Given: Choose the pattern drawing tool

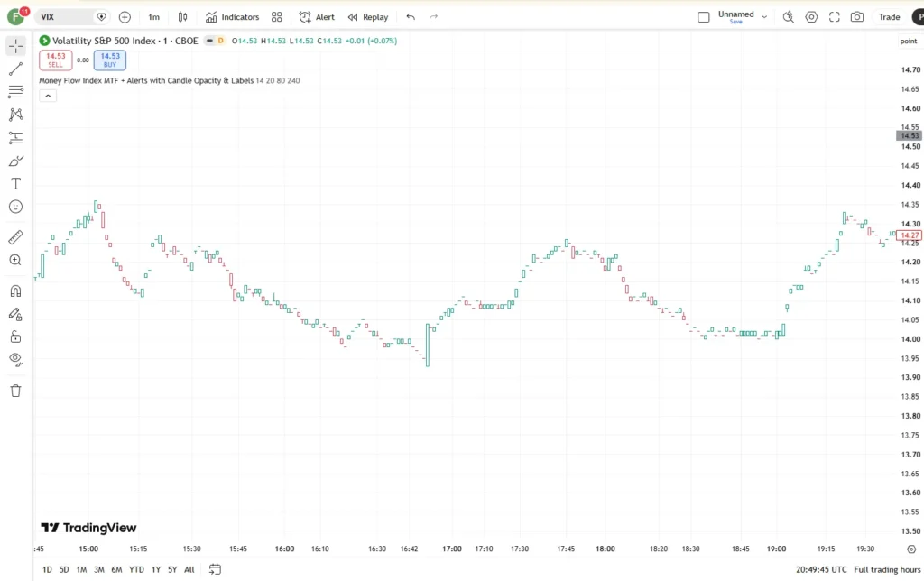Looking at the screenshot, I should tap(16, 115).
